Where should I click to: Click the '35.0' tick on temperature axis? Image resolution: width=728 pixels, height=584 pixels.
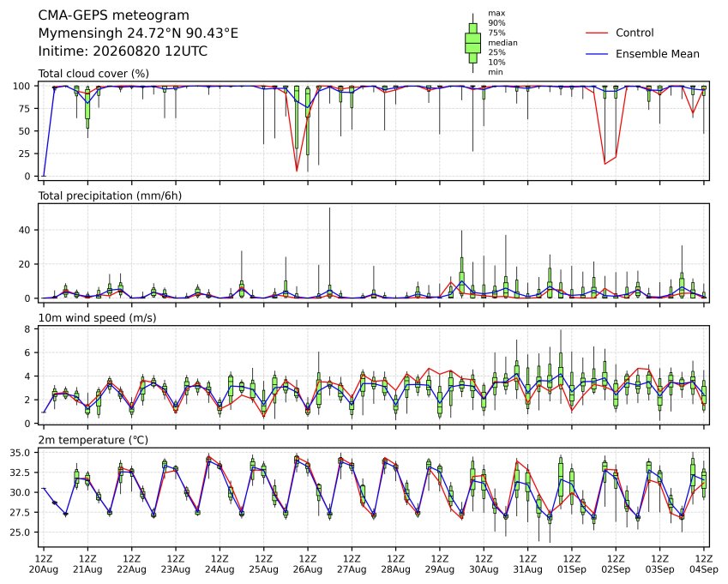pyautogui.click(x=20, y=453)
